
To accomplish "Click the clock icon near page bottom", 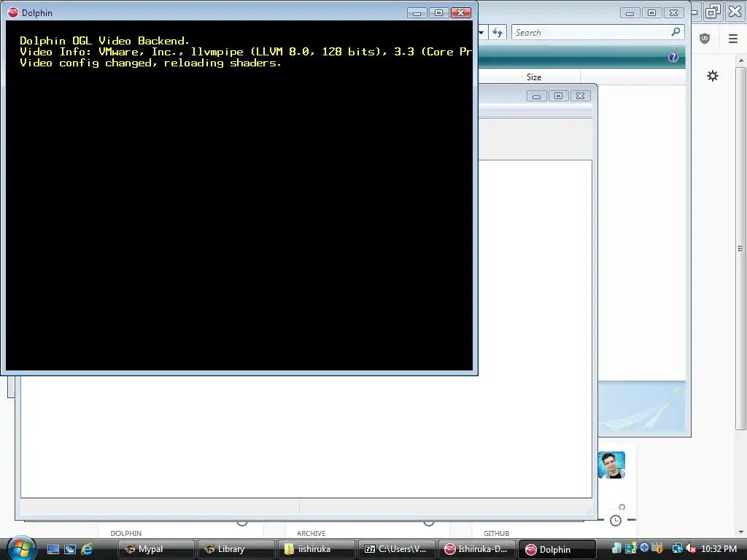I will [x=616, y=521].
